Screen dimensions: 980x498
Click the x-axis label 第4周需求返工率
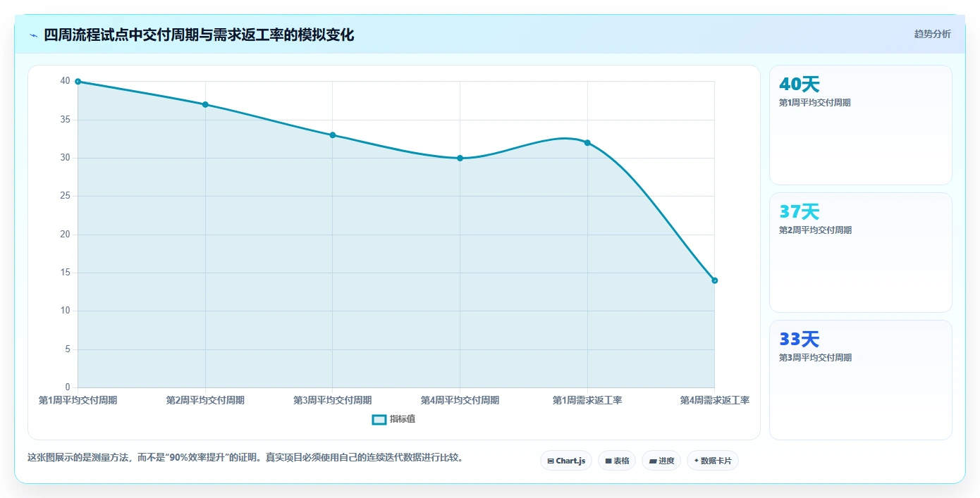tap(714, 400)
